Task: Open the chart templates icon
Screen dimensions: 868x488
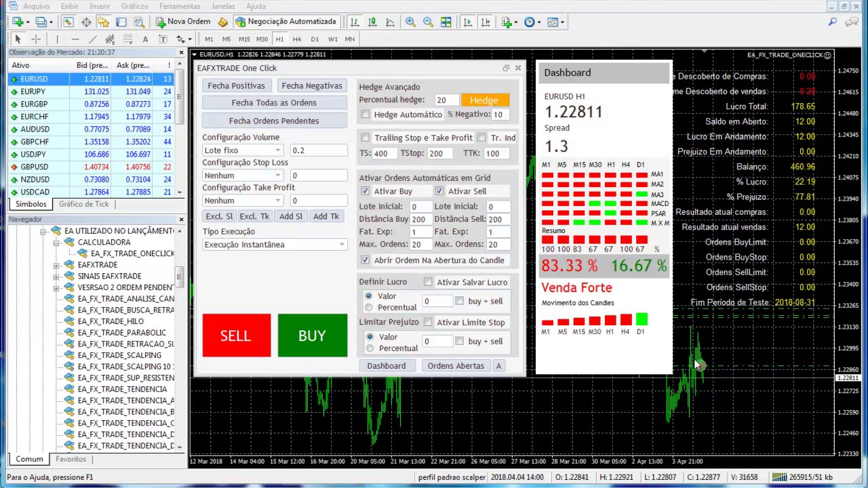Action: click(553, 22)
